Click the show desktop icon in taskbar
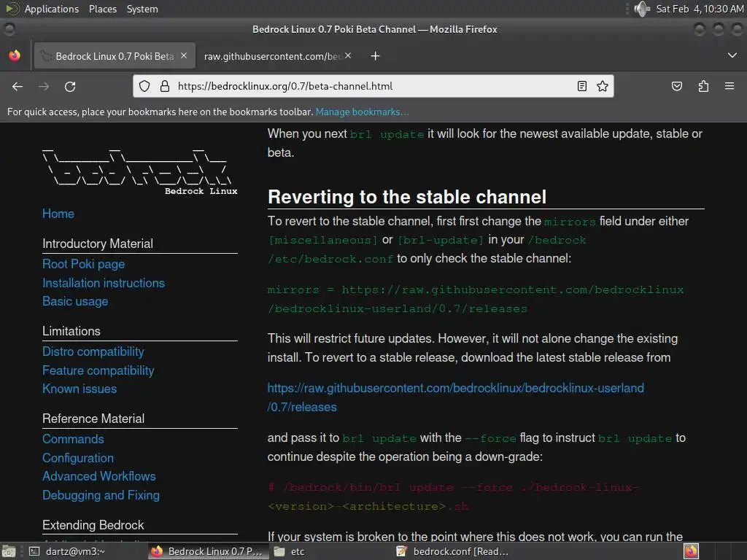The image size is (747, 560). tap(8, 551)
